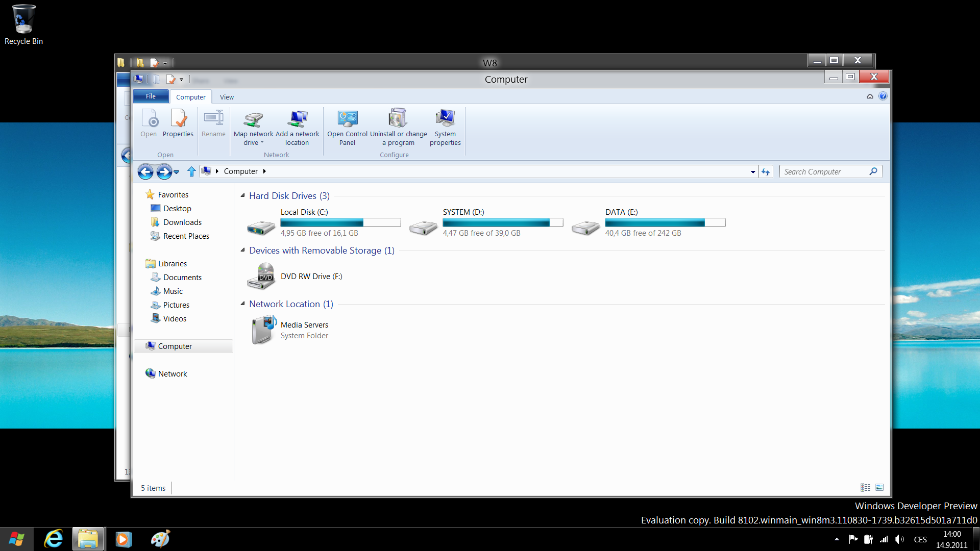Click the refresh button beside address bar
The height and width of the screenshot is (551, 980).
click(766, 172)
